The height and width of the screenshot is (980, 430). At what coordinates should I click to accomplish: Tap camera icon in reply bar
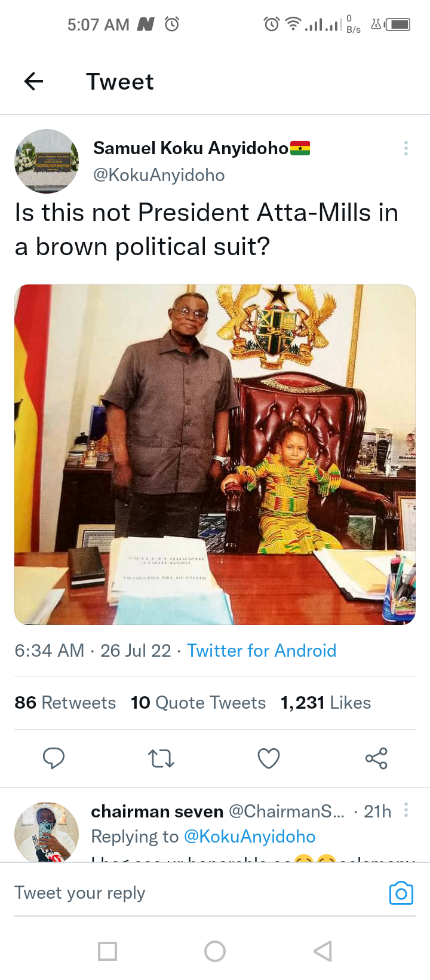401,893
